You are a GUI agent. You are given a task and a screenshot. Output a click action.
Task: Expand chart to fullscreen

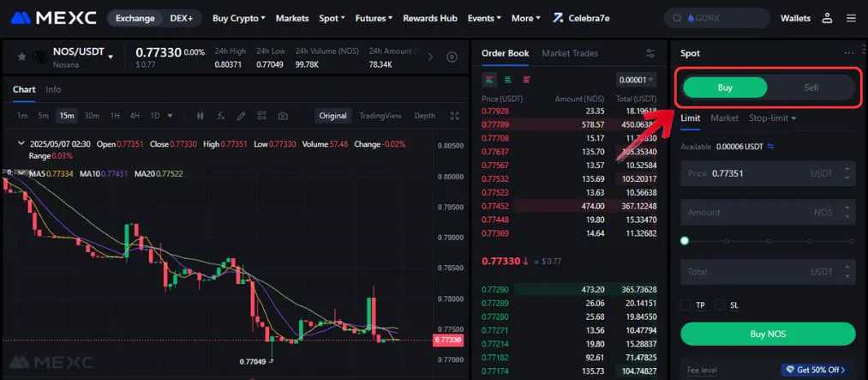point(455,116)
